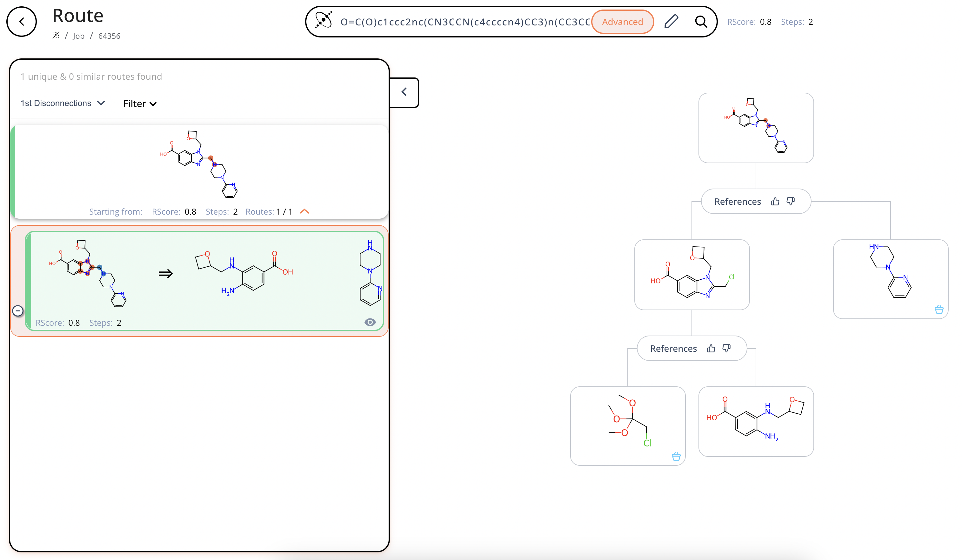Thumbs down the lower References step
Image resolution: width=962 pixels, height=560 pixels.
click(x=726, y=348)
